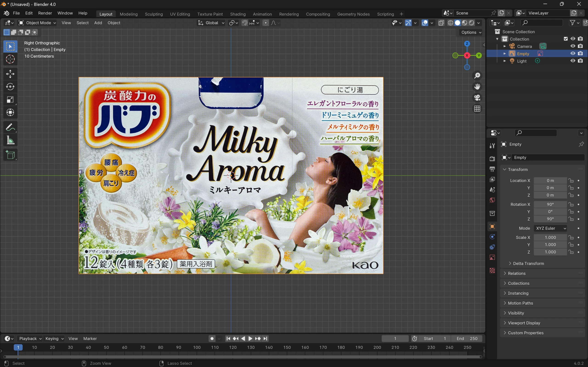The height and width of the screenshot is (367, 588).
Task: Toggle camera view icon in viewport
Action: click(477, 97)
